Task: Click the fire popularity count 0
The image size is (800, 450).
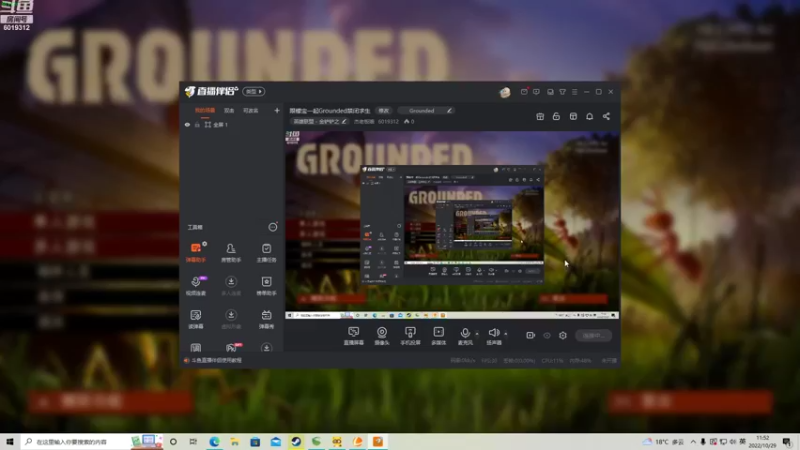Action: click(409, 121)
